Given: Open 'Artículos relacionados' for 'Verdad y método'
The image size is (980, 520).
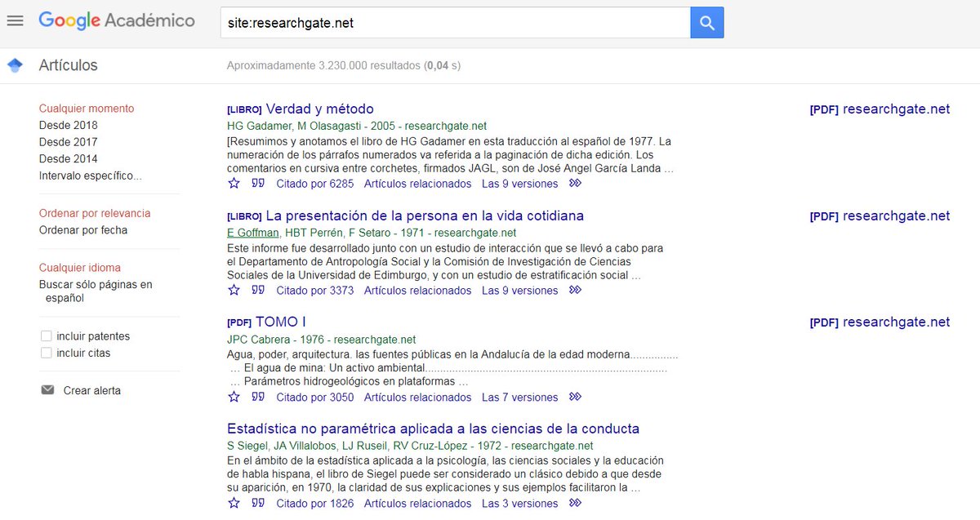Looking at the screenshot, I should pyautogui.click(x=418, y=184).
